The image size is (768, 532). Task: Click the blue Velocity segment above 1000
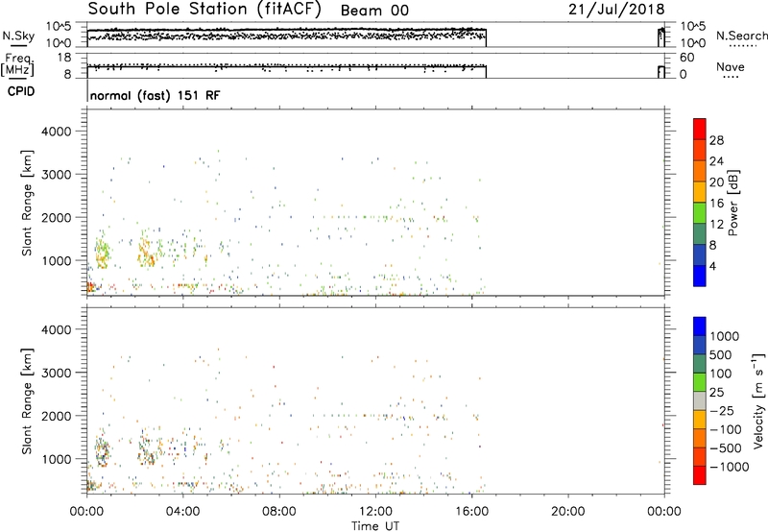pyautogui.click(x=700, y=326)
